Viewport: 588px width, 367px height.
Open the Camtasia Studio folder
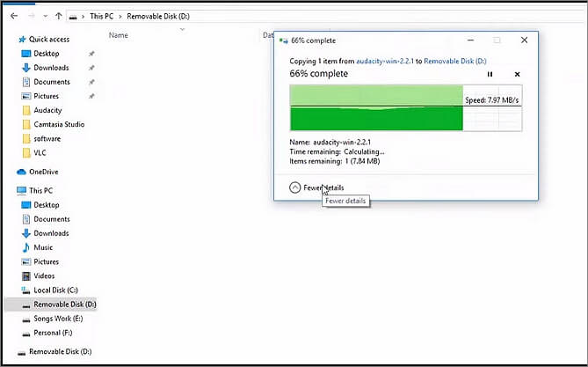(x=59, y=124)
